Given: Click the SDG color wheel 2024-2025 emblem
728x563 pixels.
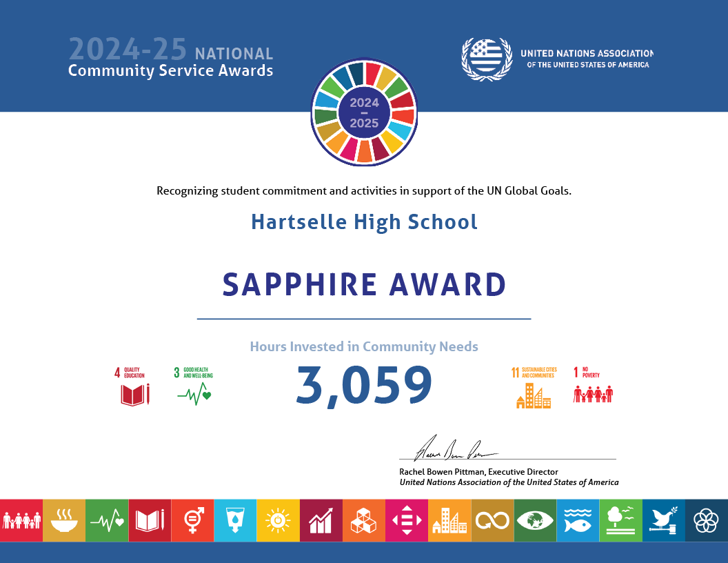Looking at the screenshot, I should (x=364, y=112).
